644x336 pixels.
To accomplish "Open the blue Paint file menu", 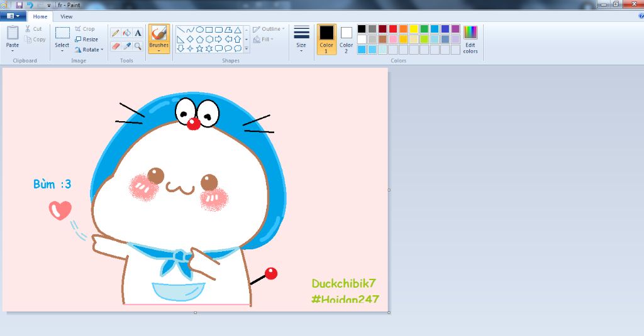I will (13, 16).
